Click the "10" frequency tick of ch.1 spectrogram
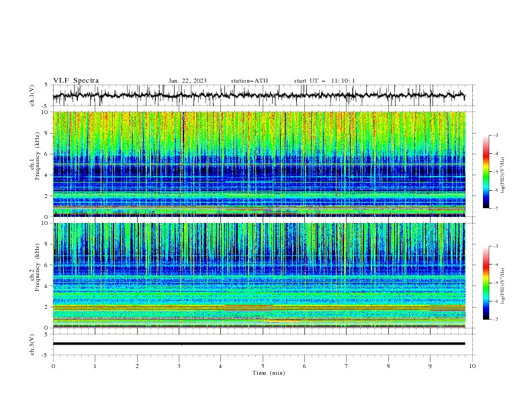 click(x=45, y=112)
